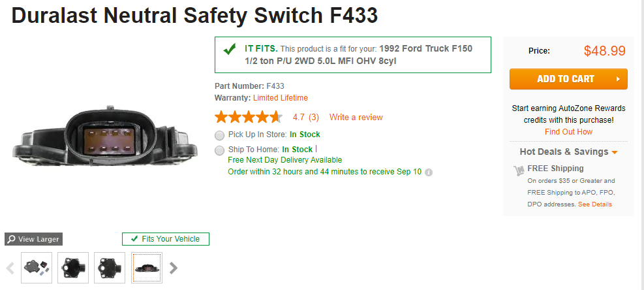This screenshot has height=290, width=644.
Task: Click the green IT FITS checkmark icon
Action: (230, 50)
